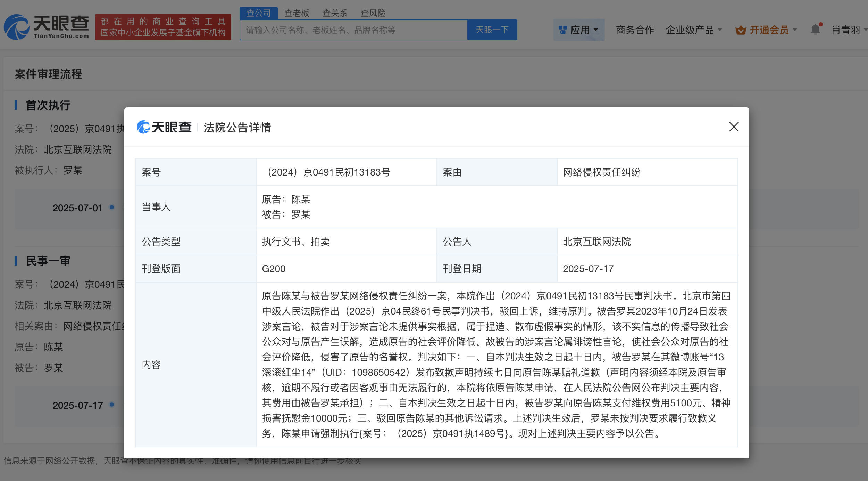Select the 查关系 tab
Screen dimensions: 868x481
pyautogui.click(x=335, y=13)
